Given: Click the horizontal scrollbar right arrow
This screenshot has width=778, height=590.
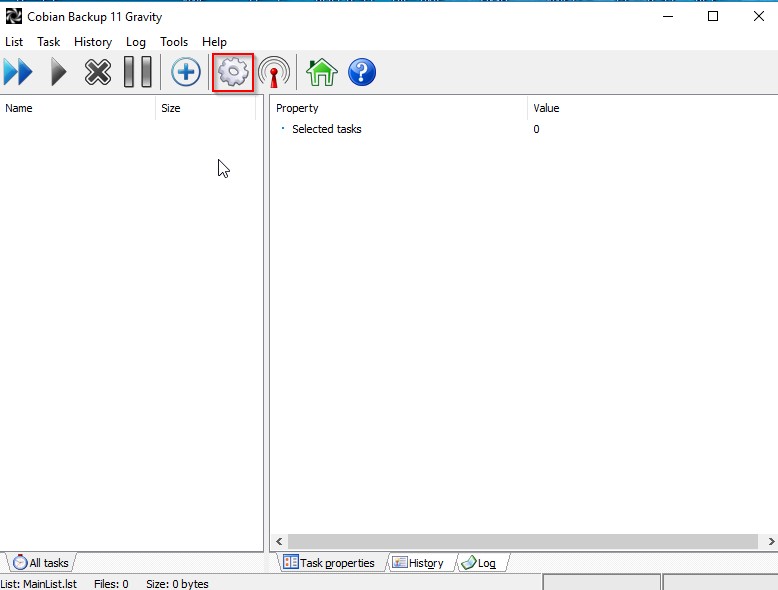Looking at the screenshot, I should tap(768, 541).
